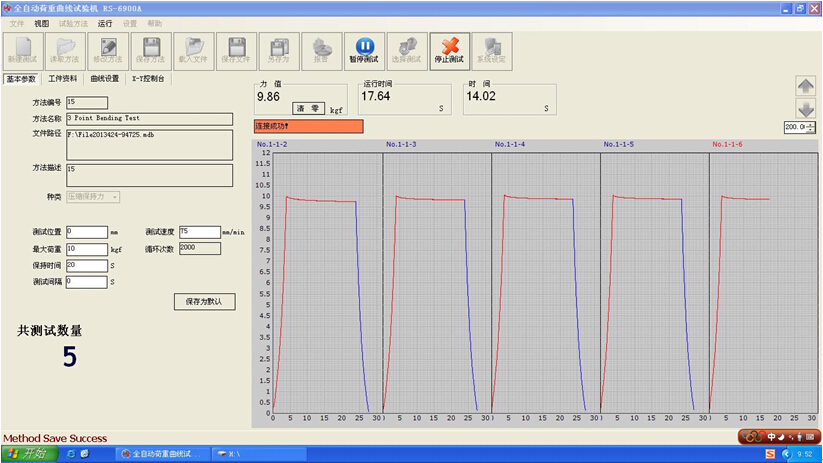The height and width of the screenshot is (463, 823).
Task: Click the 系统设定 (system settings) toolbar icon
Action: [491, 49]
